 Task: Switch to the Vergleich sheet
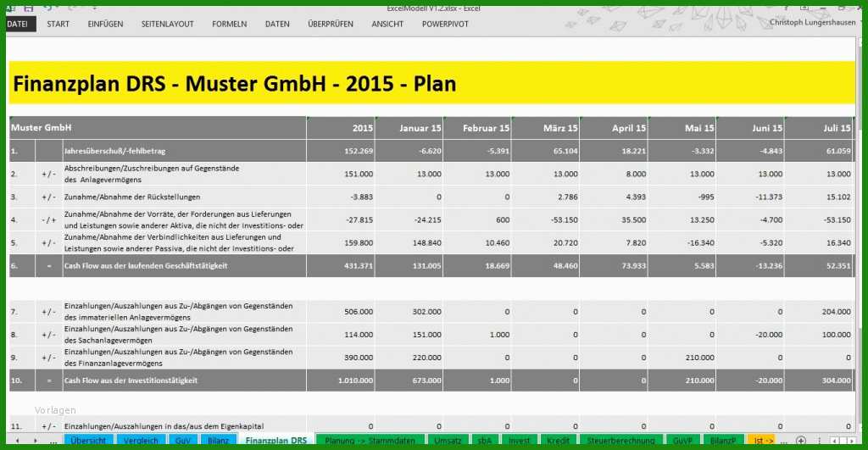click(x=141, y=441)
